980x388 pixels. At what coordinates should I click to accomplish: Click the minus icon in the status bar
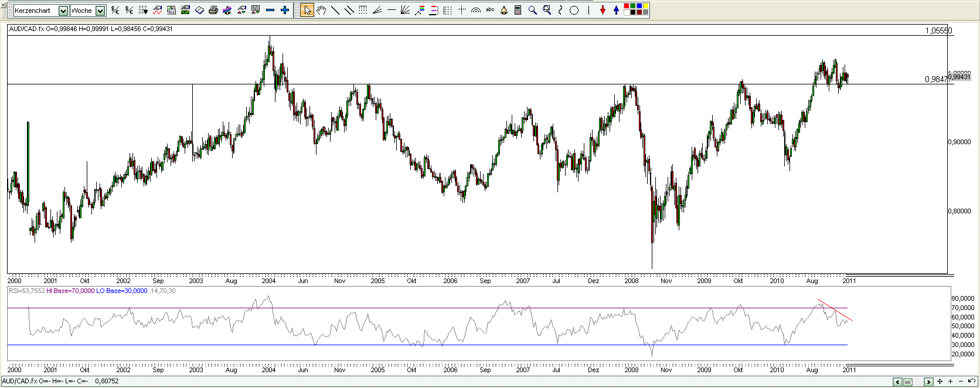tap(961, 382)
